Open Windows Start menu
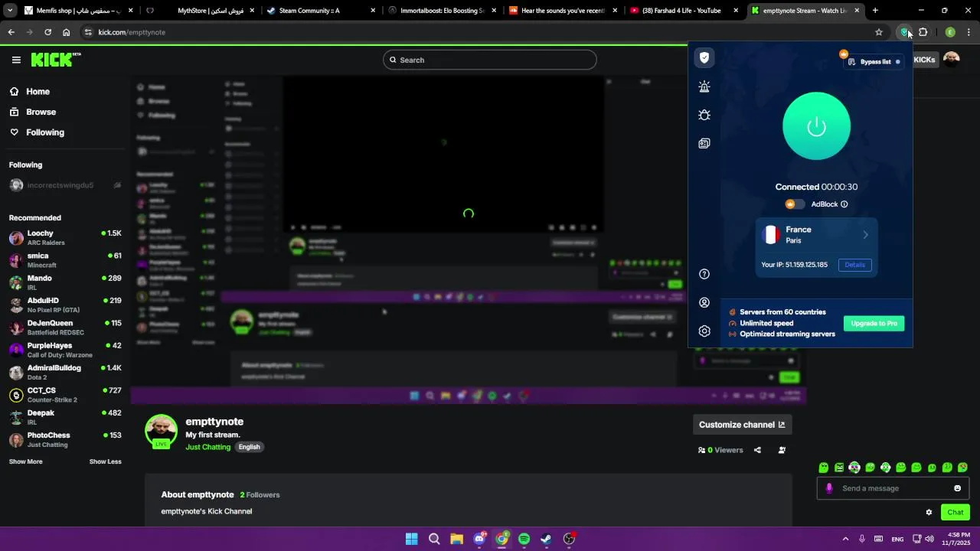 point(412,539)
